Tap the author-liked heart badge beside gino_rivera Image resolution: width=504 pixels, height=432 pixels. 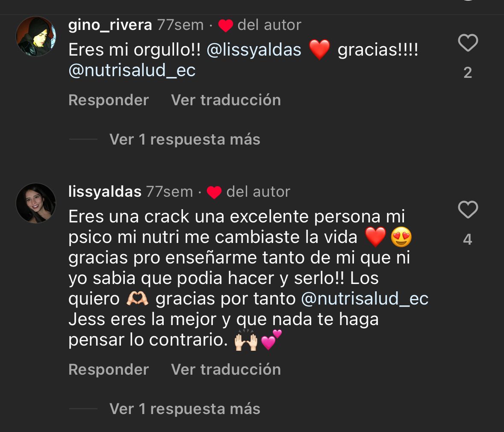pyautogui.click(x=225, y=26)
